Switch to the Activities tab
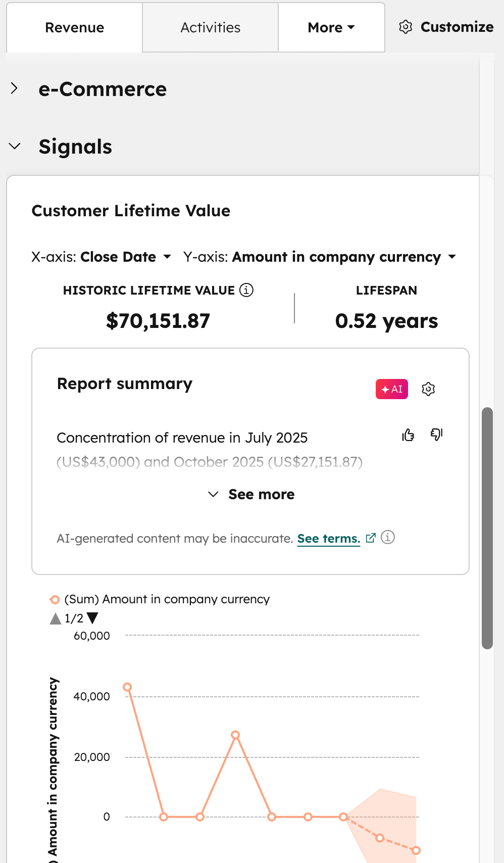 coord(210,27)
